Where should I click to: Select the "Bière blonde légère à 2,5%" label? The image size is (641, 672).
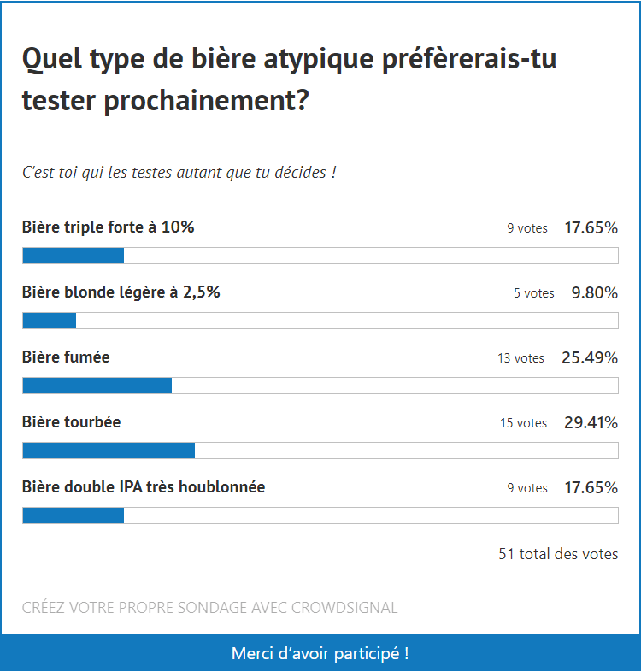(x=121, y=292)
